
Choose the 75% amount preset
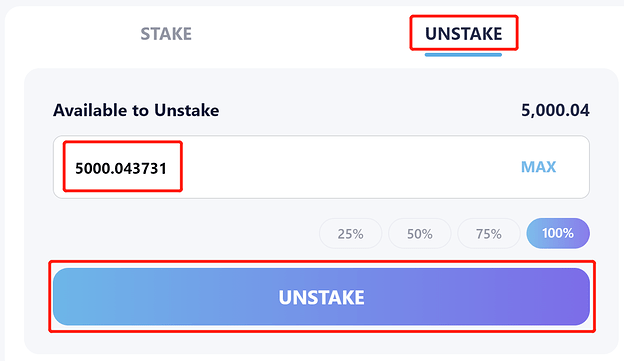coord(489,234)
